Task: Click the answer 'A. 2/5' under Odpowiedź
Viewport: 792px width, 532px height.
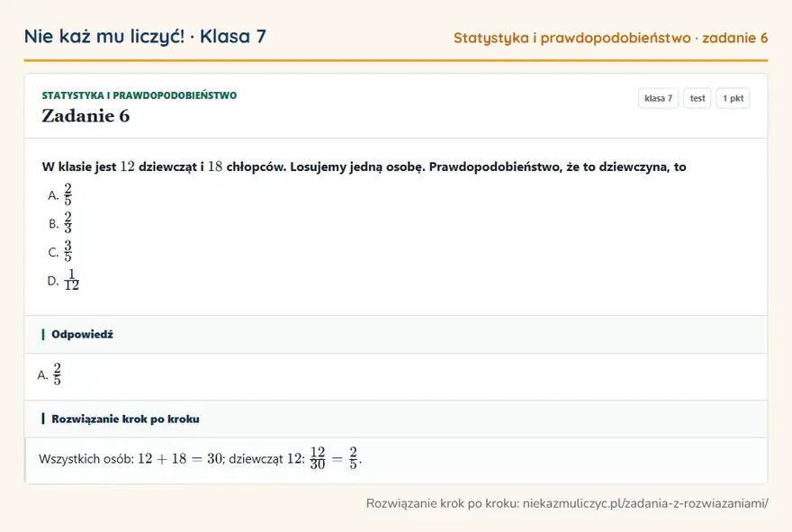Action: coord(49,374)
